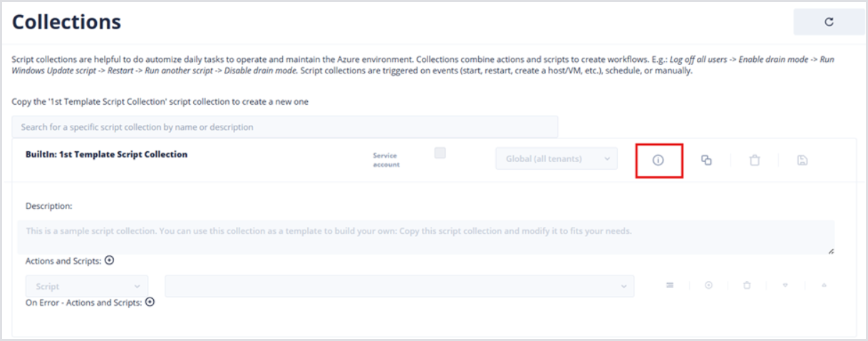Delete the script collection via trash icon
Image resolution: width=868 pixels, height=341 pixels.
[754, 161]
